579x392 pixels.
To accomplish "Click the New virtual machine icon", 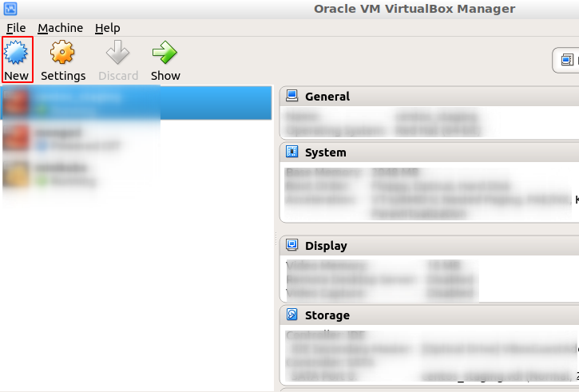I will tap(17, 53).
